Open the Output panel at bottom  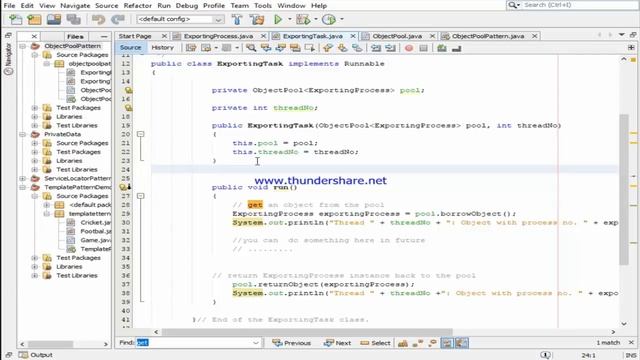[x=36, y=355]
